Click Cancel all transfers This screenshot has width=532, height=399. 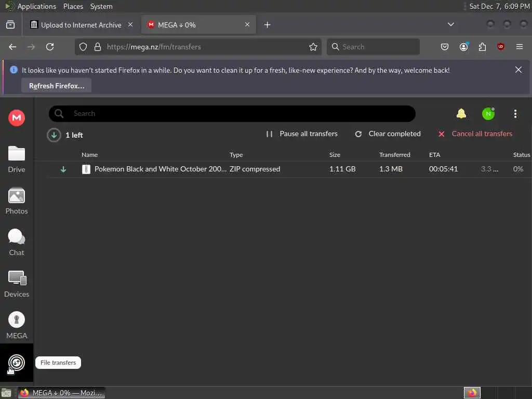(x=475, y=134)
